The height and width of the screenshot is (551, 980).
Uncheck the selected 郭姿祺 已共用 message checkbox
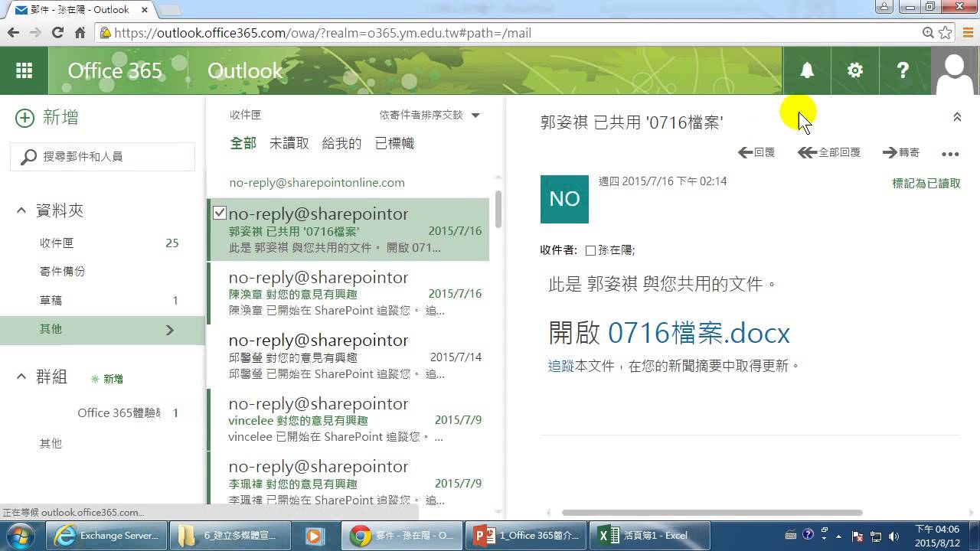220,213
